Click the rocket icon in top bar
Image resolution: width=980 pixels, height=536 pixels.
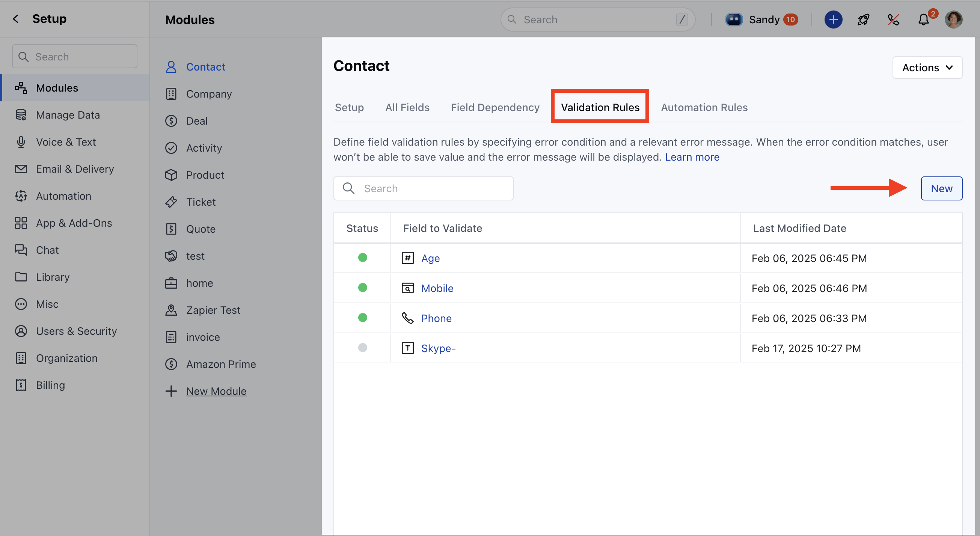click(863, 20)
